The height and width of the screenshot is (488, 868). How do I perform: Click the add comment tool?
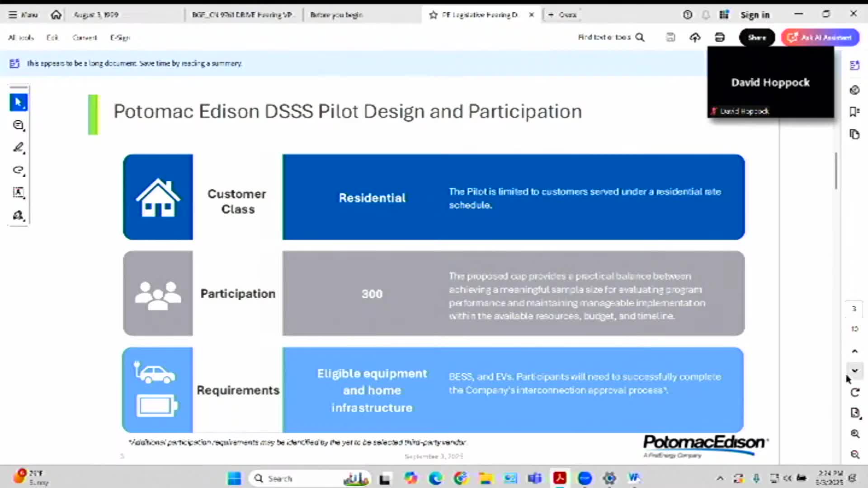pos(18,125)
